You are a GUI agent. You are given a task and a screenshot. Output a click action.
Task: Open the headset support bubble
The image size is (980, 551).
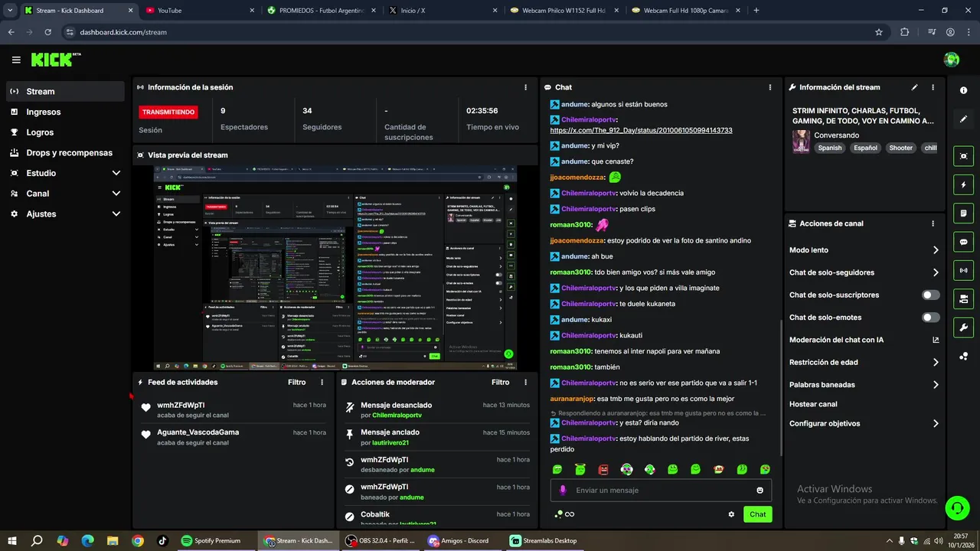coord(956,507)
